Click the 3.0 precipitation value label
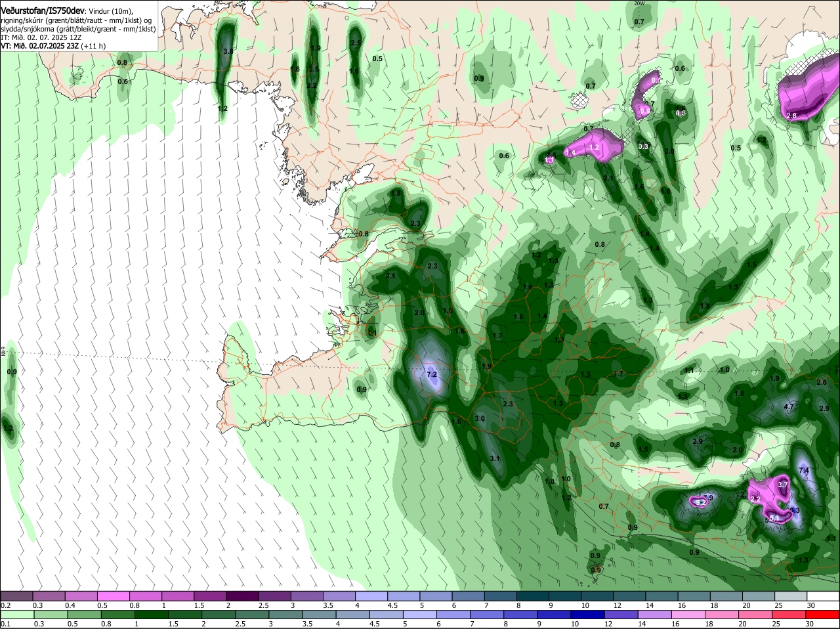This screenshot has width=840, height=629. [x=480, y=419]
